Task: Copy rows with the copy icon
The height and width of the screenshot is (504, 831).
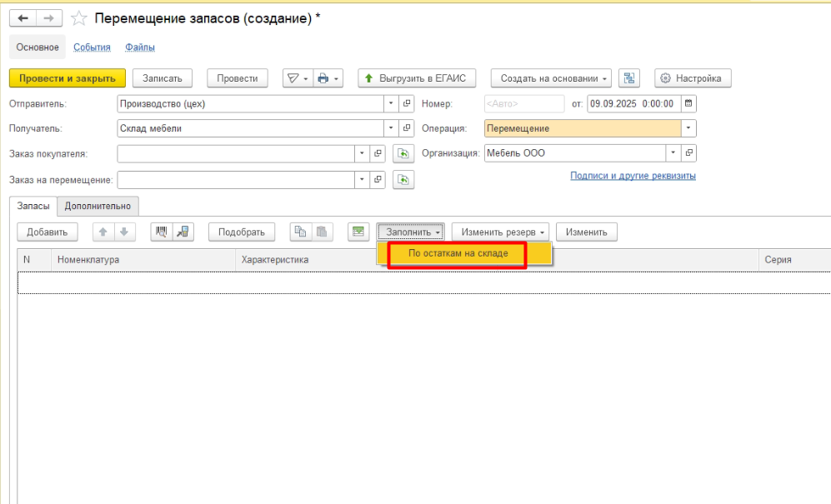Action: [301, 232]
